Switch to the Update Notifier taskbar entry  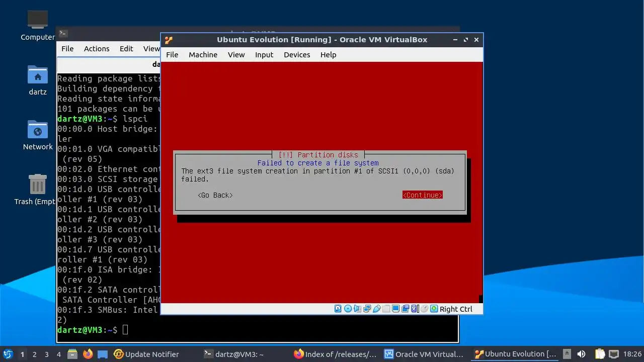146,354
